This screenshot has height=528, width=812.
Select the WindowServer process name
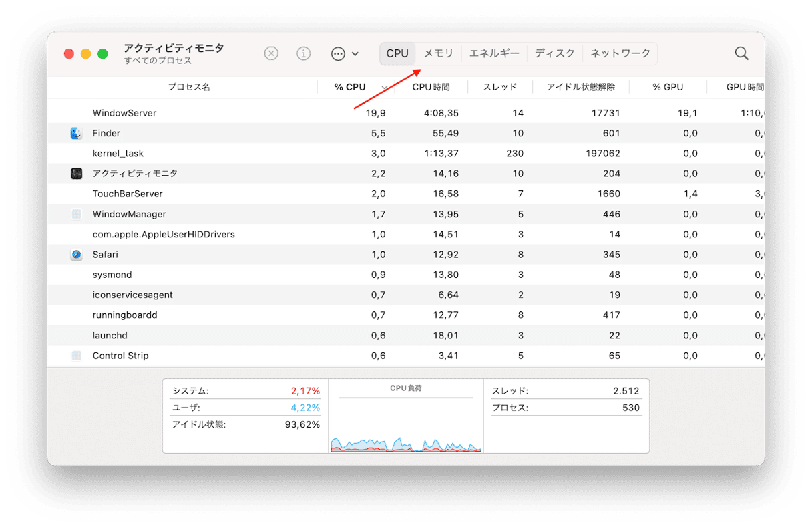(x=124, y=113)
